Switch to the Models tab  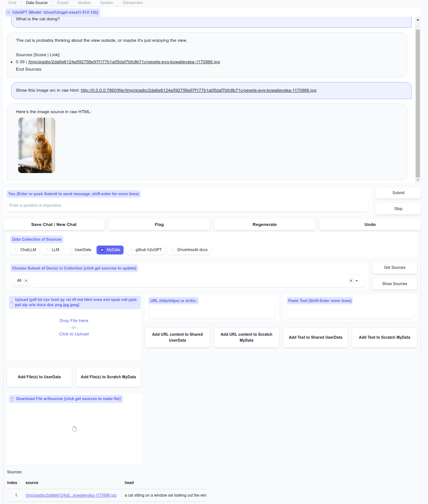click(x=84, y=3)
